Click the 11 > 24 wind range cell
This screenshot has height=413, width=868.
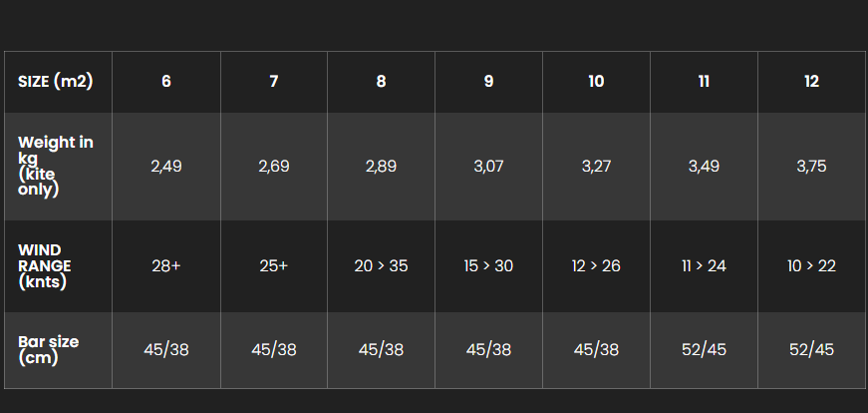pyautogui.click(x=704, y=266)
